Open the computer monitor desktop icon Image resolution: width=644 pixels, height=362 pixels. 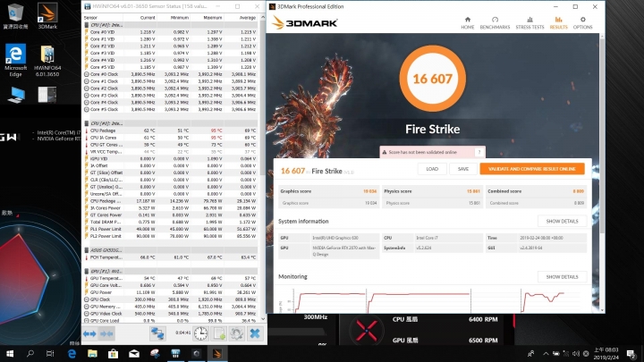(x=15, y=95)
